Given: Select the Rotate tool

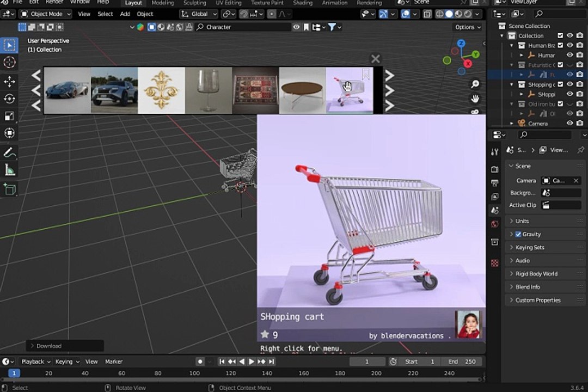Looking at the screenshot, I should [x=9, y=99].
